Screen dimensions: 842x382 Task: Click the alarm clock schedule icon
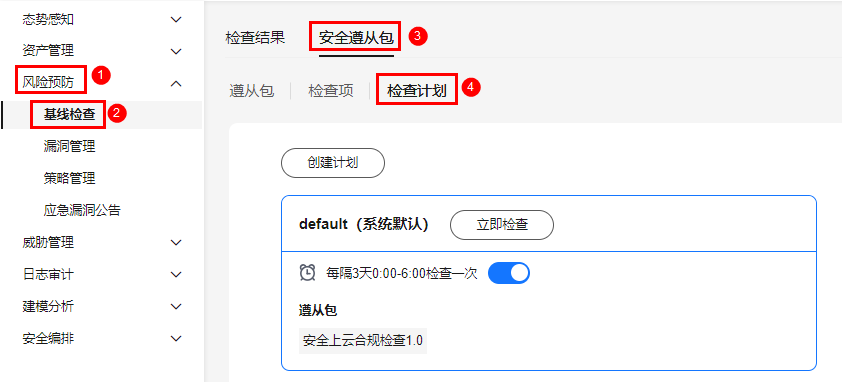pyautogui.click(x=307, y=273)
